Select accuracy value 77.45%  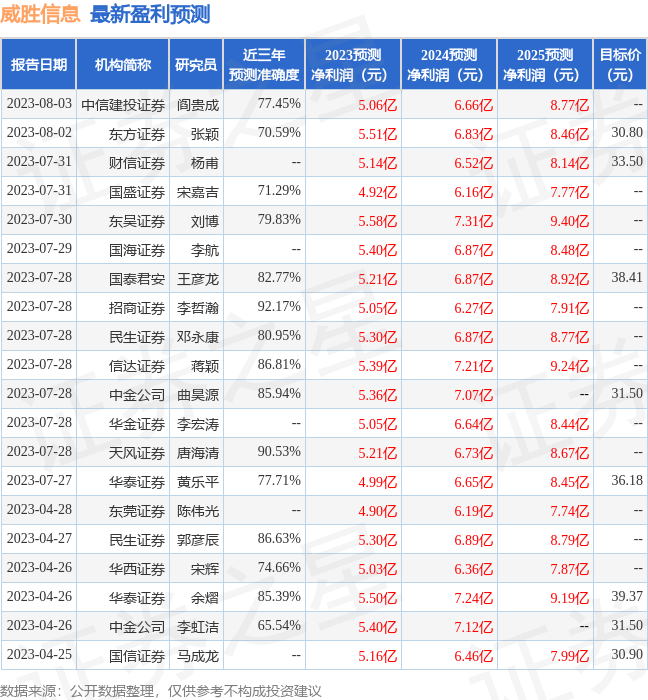(279, 104)
